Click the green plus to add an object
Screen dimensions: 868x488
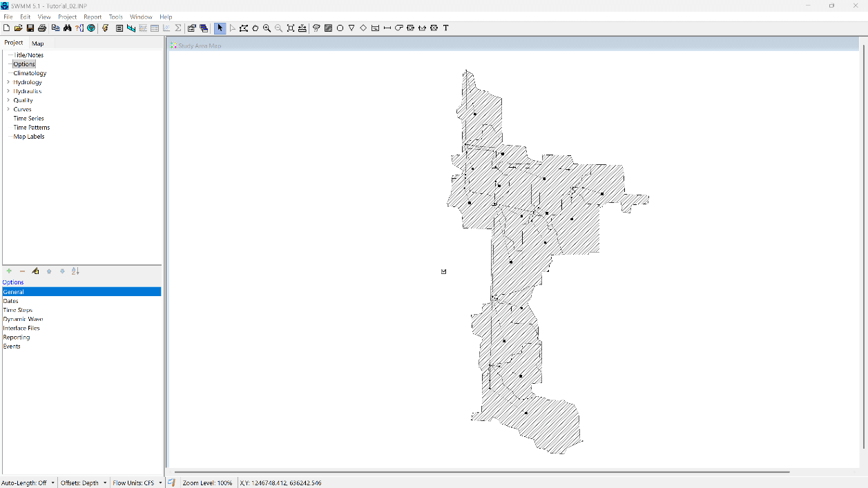click(9, 271)
